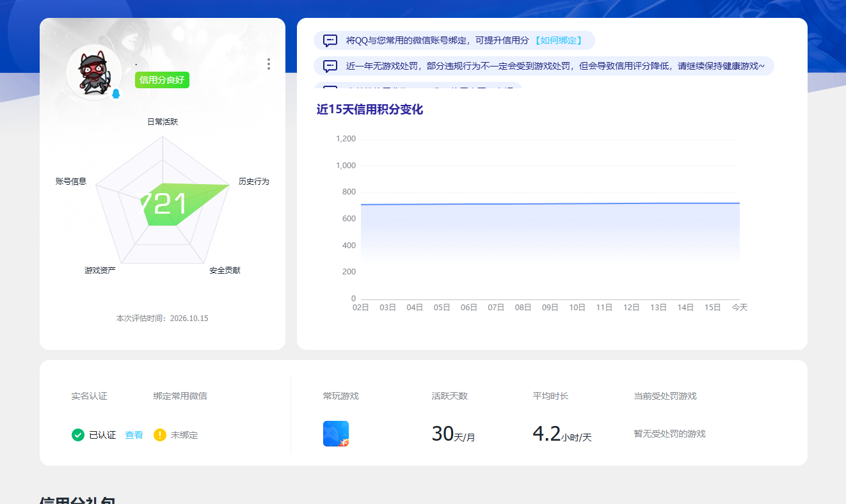The height and width of the screenshot is (504, 846).
Task: Click the 绑定常用微信 column label
Action: pyautogui.click(x=180, y=396)
